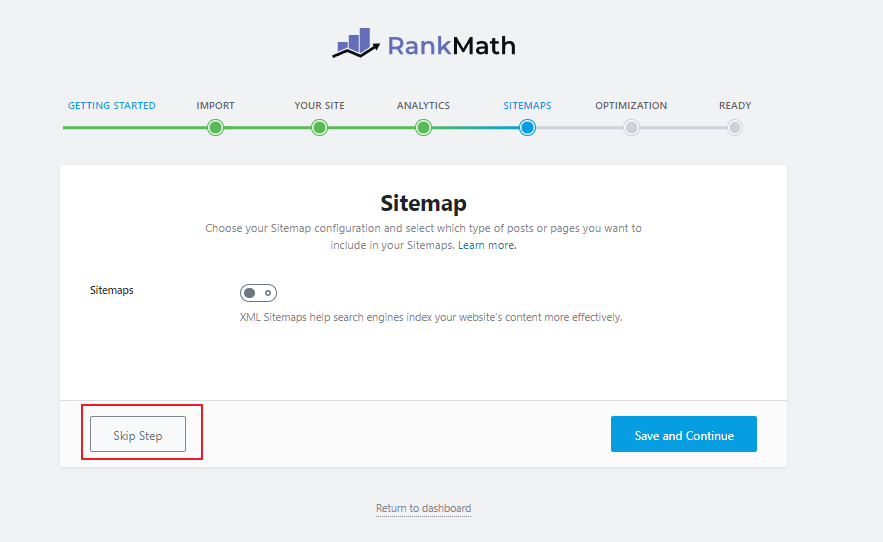Click the Analytics step circle marker
This screenshot has width=883, height=542.
tap(423, 127)
